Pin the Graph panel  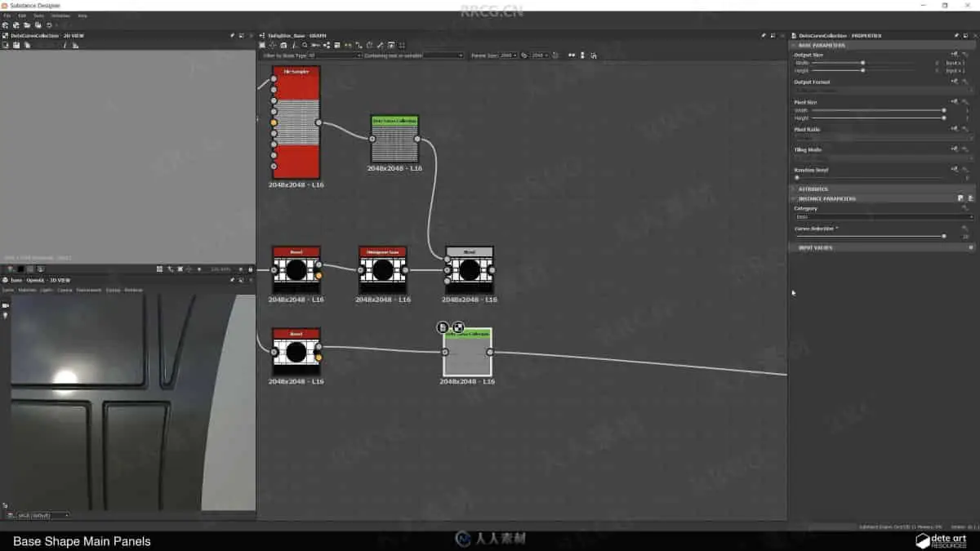764,35
